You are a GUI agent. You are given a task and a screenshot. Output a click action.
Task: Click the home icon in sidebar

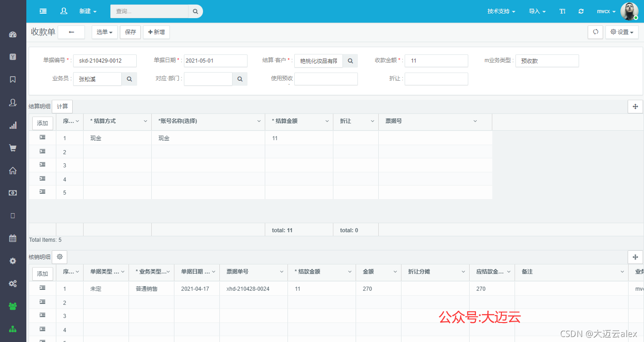[13, 171]
